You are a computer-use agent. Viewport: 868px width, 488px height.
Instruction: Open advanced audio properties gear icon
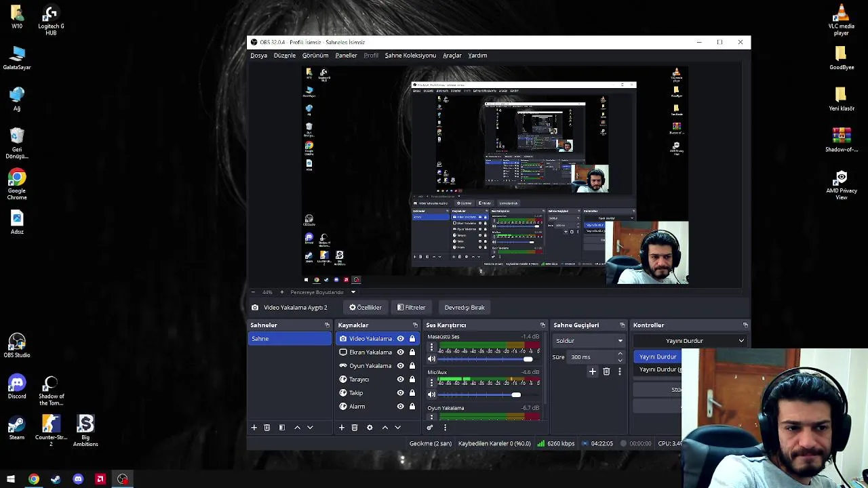tap(430, 428)
